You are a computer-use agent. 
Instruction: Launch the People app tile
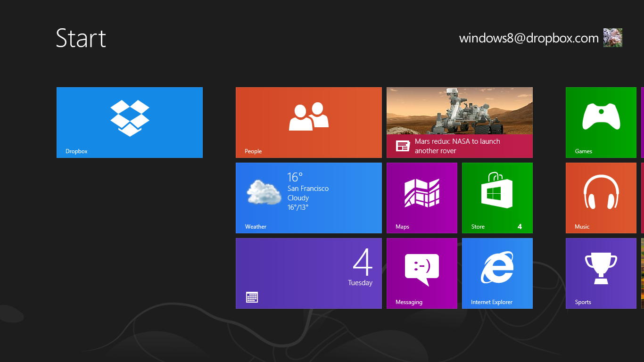(x=309, y=123)
